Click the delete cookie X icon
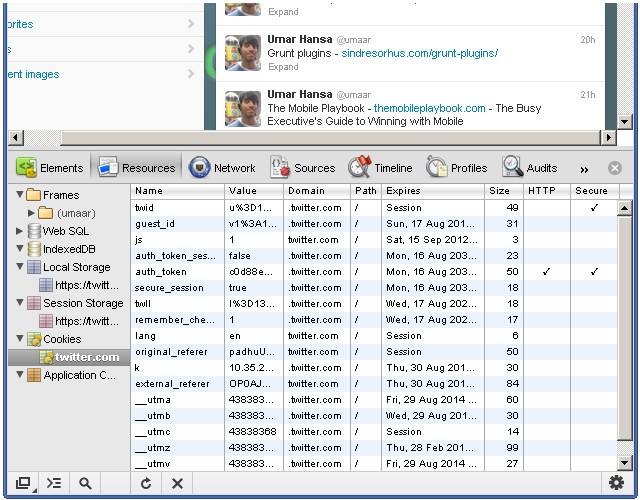 177,483
